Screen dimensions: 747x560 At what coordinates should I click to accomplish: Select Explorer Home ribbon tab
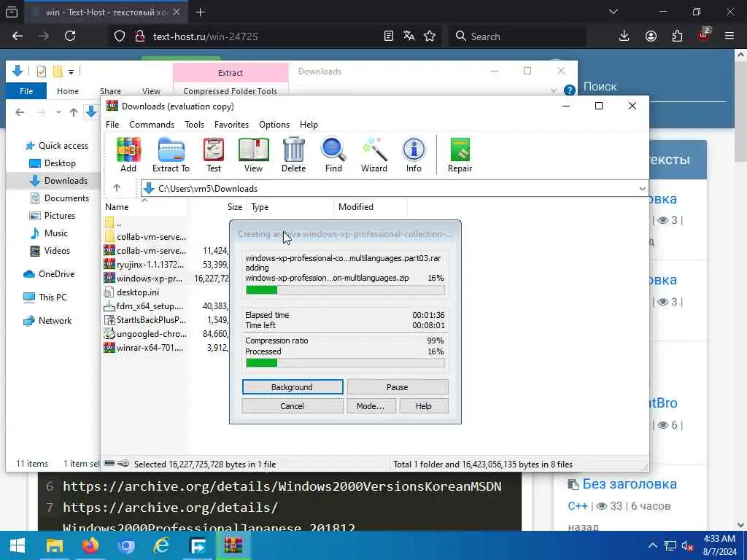[68, 91]
